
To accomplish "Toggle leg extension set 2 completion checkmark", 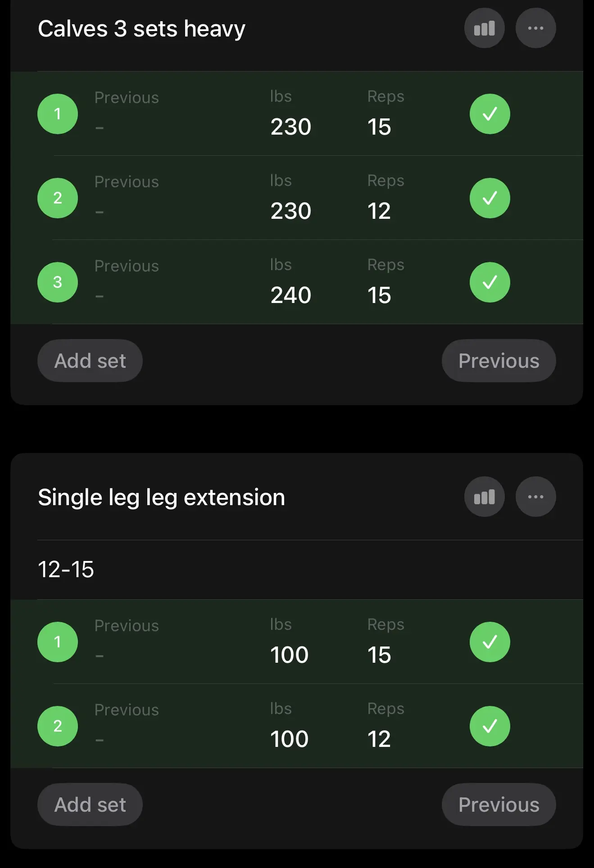I will pyautogui.click(x=490, y=726).
